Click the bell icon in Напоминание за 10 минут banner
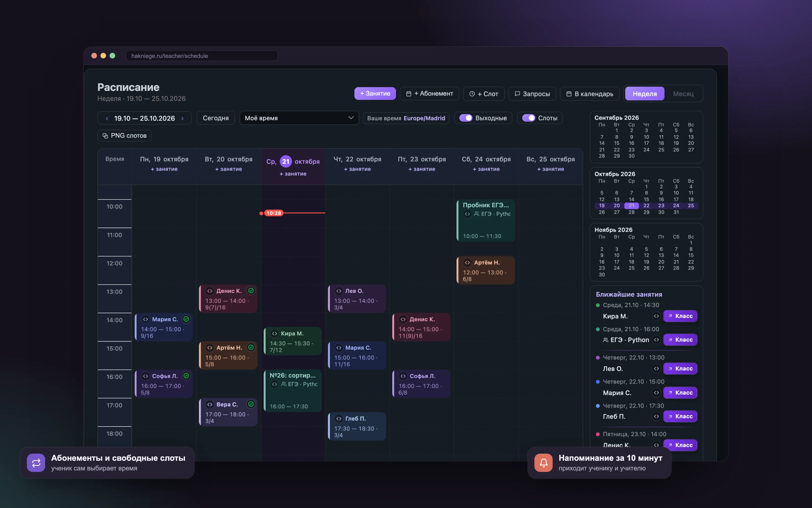Viewport: 812px width, 508px height. [544, 463]
